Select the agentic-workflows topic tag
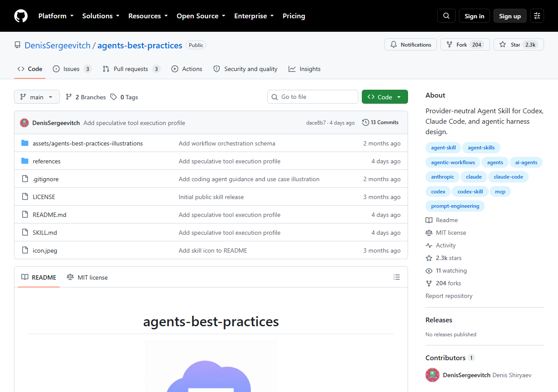 [453, 162]
